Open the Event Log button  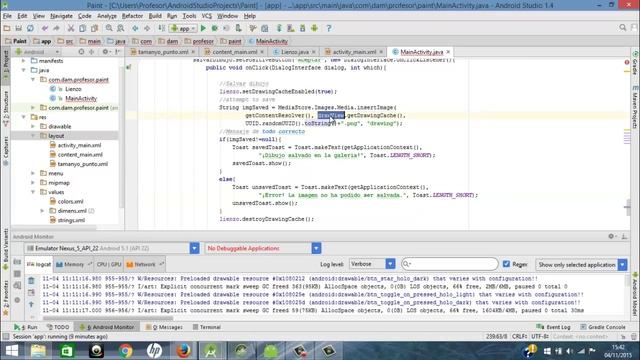553,327
